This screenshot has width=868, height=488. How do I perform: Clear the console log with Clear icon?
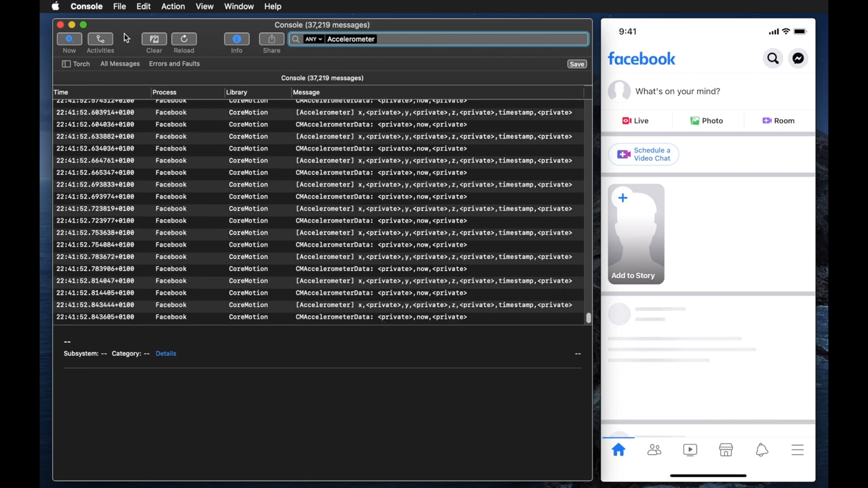point(154,39)
